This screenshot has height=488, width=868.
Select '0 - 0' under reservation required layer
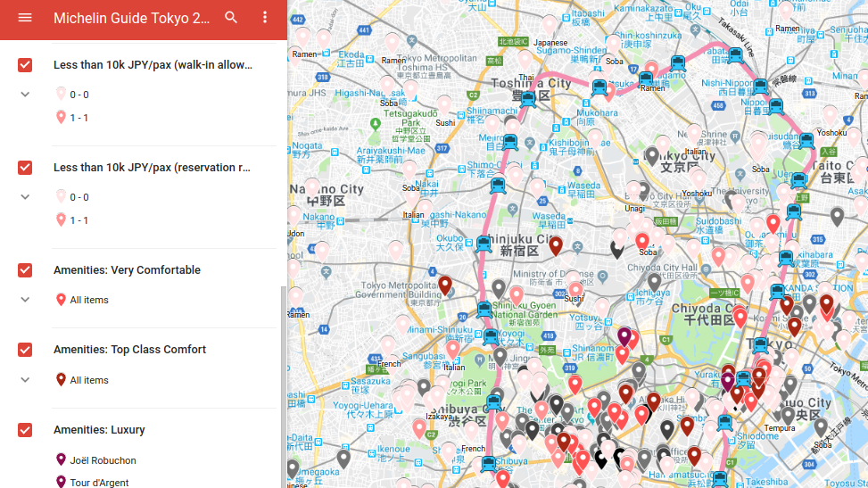pyautogui.click(x=79, y=197)
